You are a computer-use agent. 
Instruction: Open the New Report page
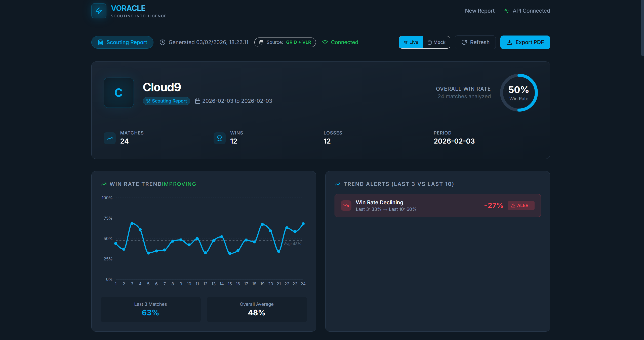click(479, 11)
